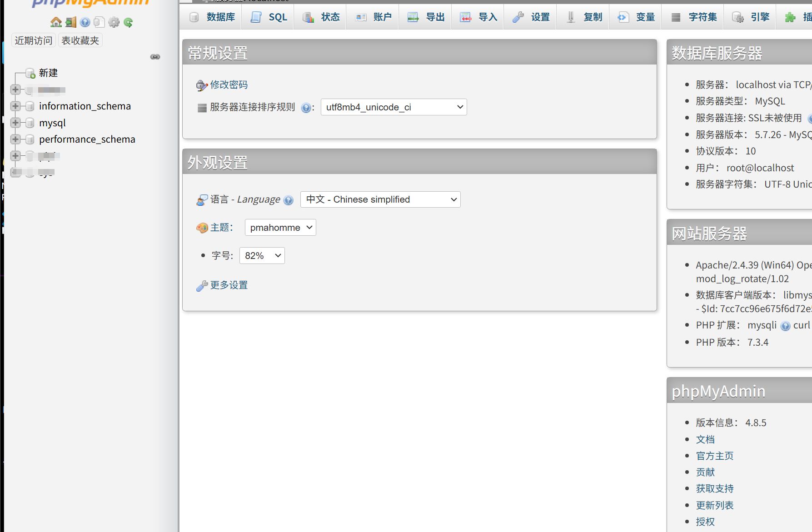The width and height of the screenshot is (812, 532).
Task: Click the 用户 root@localhost text
Action: tap(745, 168)
